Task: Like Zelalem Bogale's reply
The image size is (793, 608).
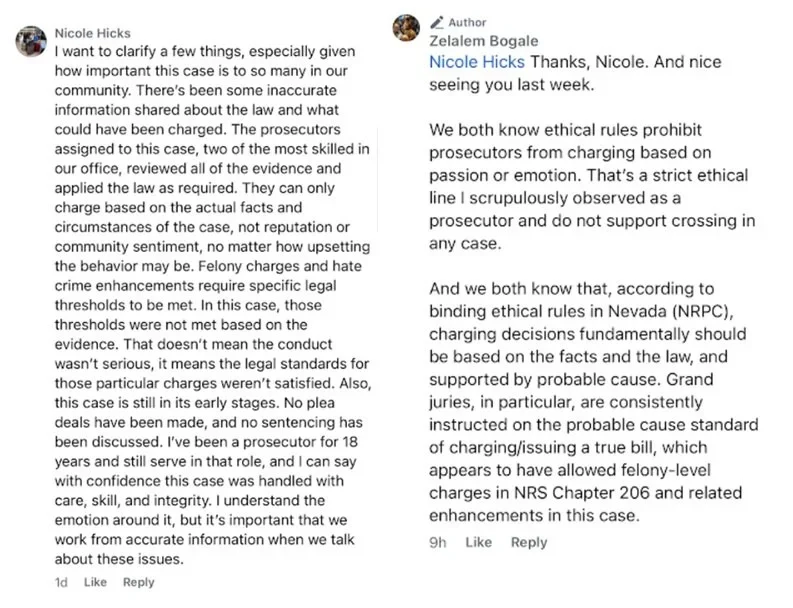Action: [x=478, y=542]
